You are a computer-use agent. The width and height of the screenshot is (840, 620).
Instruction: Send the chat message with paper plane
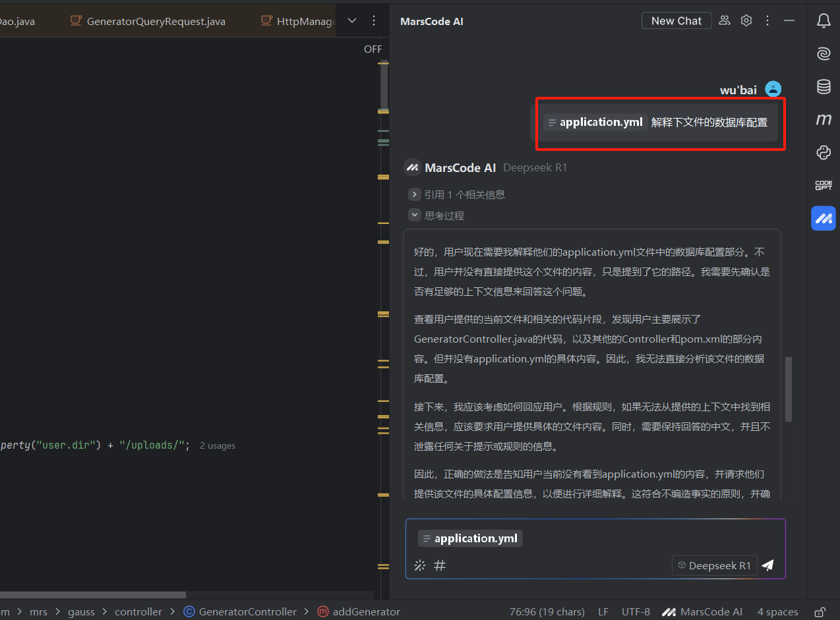(x=767, y=565)
